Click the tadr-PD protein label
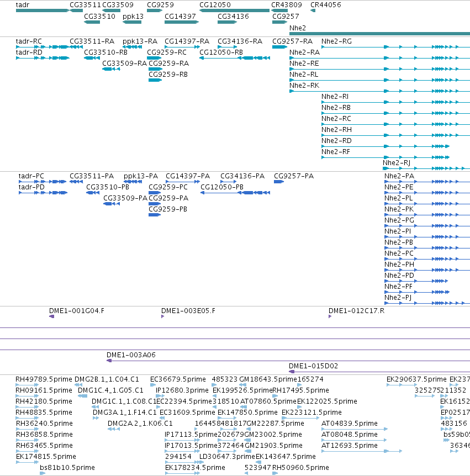The height and width of the screenshot is (476, 470). 31,187
